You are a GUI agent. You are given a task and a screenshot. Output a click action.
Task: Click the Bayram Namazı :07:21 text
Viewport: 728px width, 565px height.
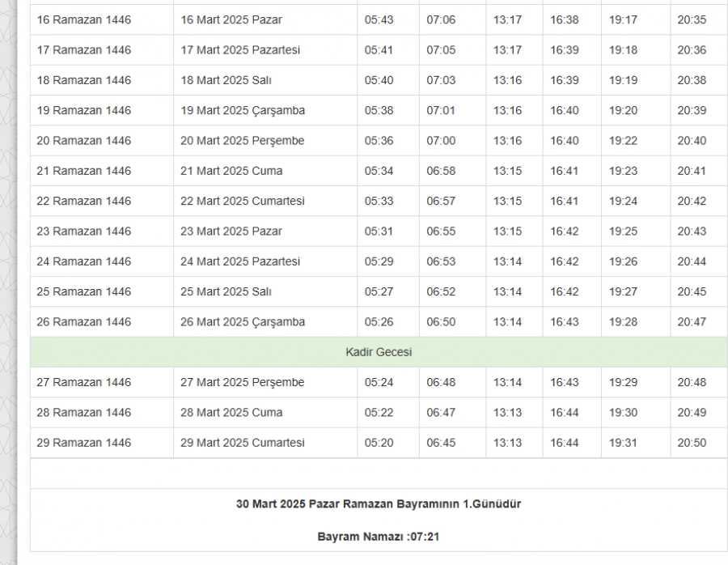pyautogui.click(x=379, y=536)
